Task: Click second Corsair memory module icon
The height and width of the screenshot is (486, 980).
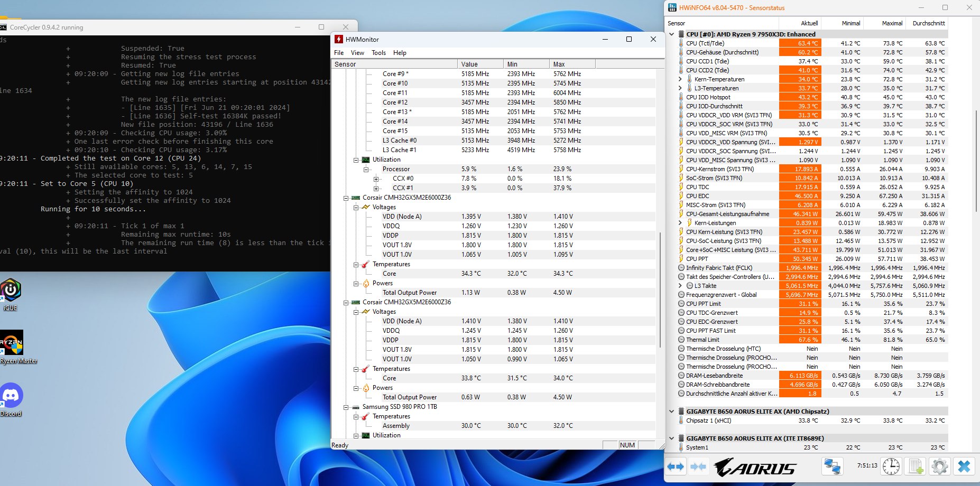Action: coord(356,302)
